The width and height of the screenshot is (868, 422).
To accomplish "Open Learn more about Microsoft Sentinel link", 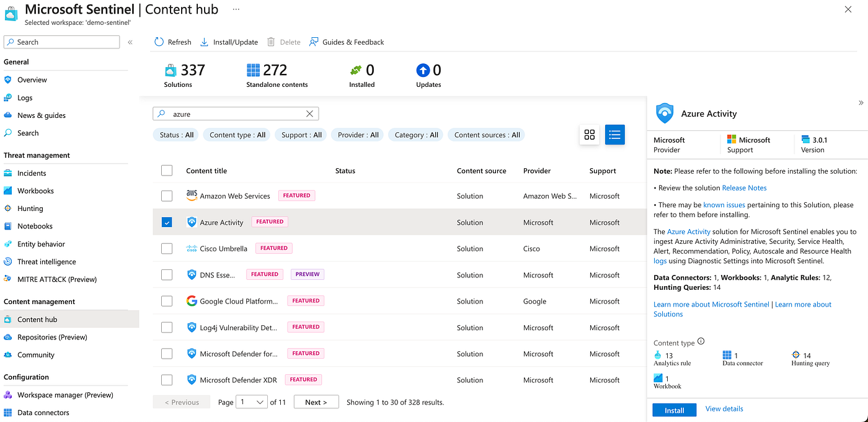I will pos(711,305).
